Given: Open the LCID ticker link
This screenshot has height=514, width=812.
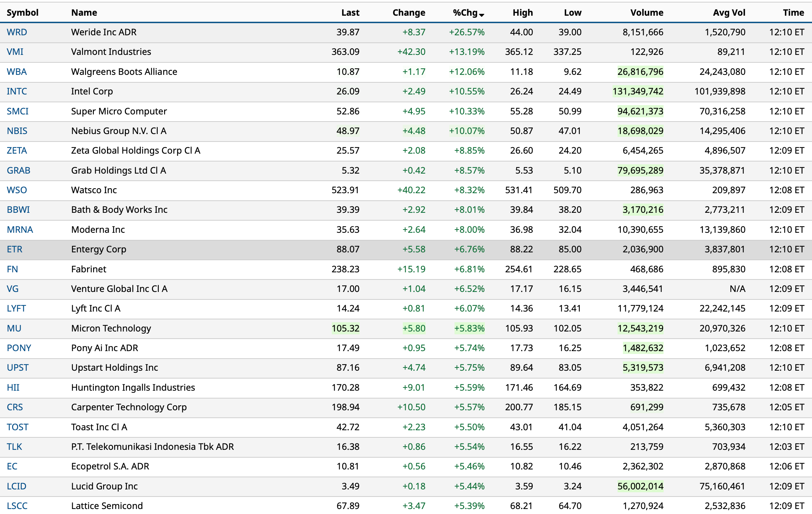Looking at the screenshot, I should pyautogui.click(x=16, y=486).
